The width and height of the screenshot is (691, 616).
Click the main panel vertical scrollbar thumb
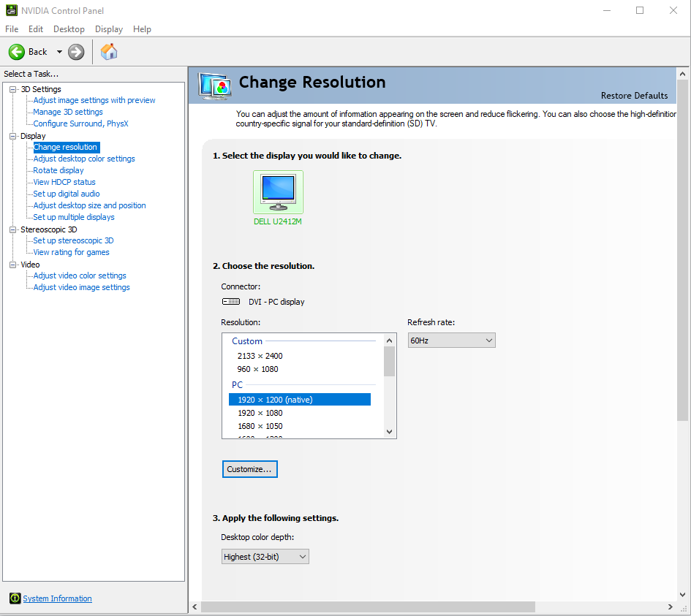click(x=682, y=251)
